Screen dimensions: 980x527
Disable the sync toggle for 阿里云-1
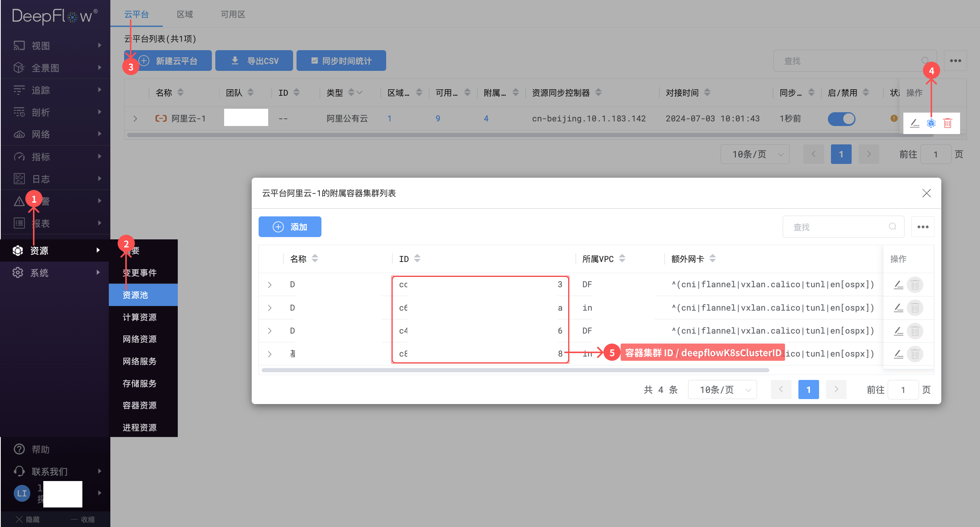[841, 119]
